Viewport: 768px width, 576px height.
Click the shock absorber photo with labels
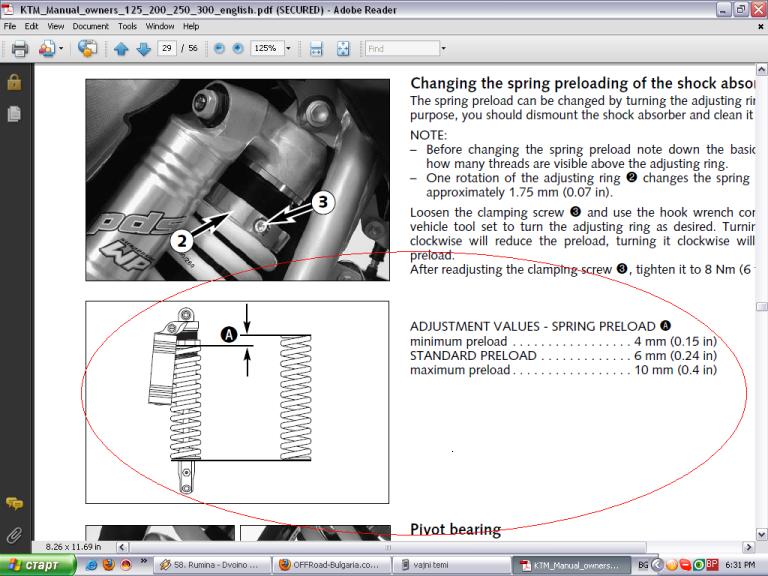click(x=238, y=180)
